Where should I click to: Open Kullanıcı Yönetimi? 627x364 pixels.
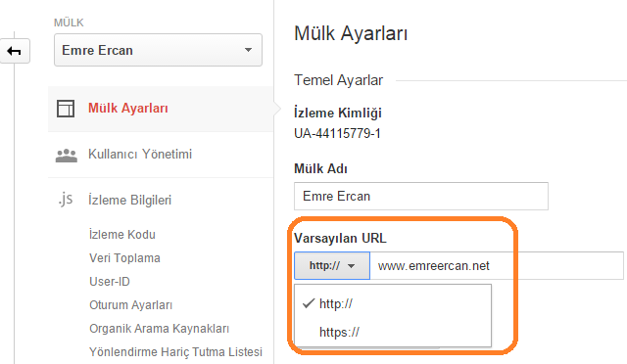pyautogui.click(x=140, y=155)
